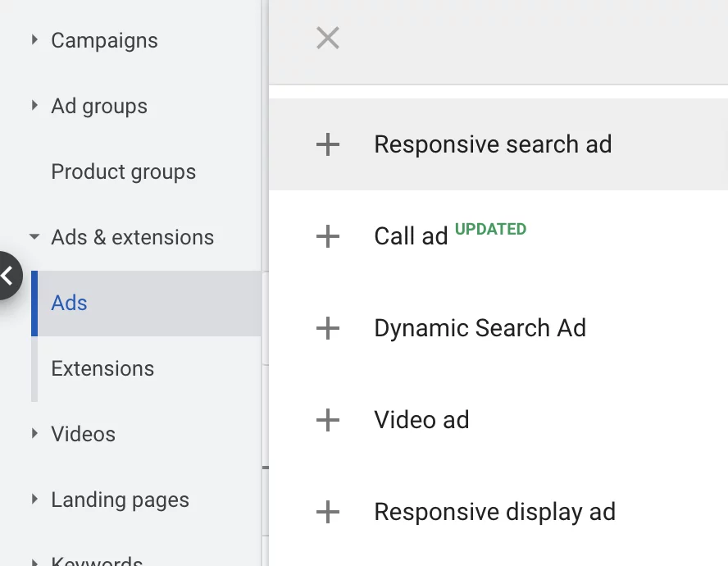Image resolution: width=728 pixels, height=566 pixels.
Task: Close the ad type panel with X
Action: tap(328, 38)
